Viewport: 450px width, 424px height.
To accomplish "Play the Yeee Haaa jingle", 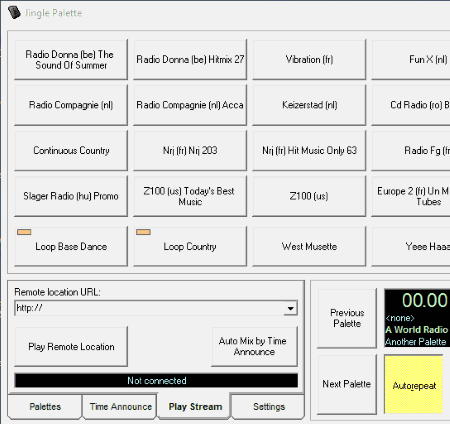I will coord(411,246).
